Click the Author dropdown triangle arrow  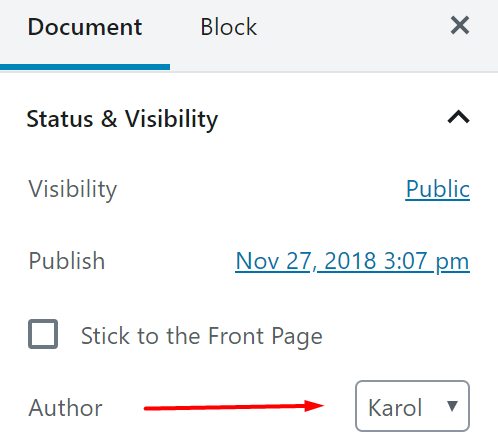coord(452,406)
